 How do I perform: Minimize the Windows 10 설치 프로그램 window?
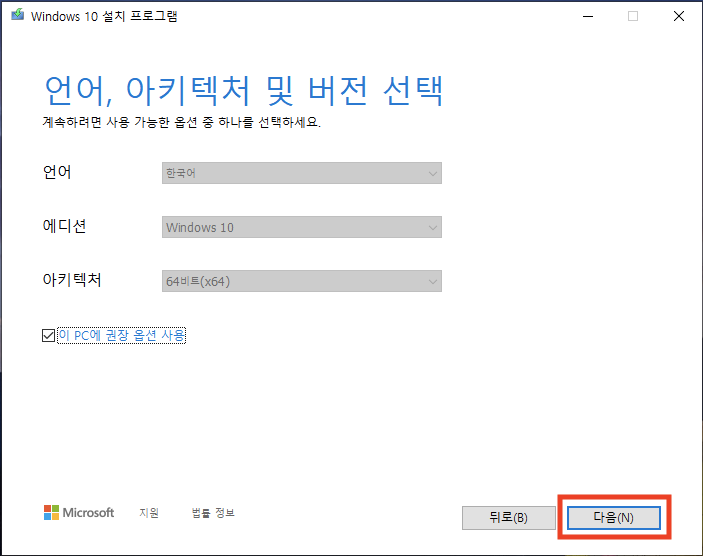(x=588, y=16)
